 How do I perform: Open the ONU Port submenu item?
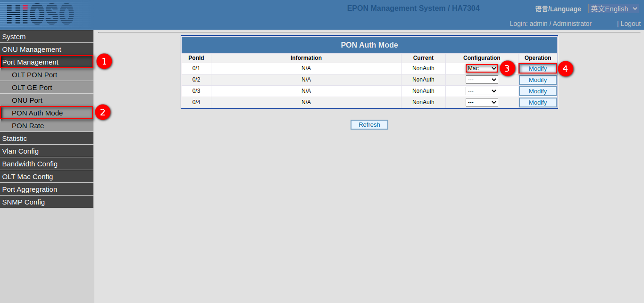click(x=46, y=100)
